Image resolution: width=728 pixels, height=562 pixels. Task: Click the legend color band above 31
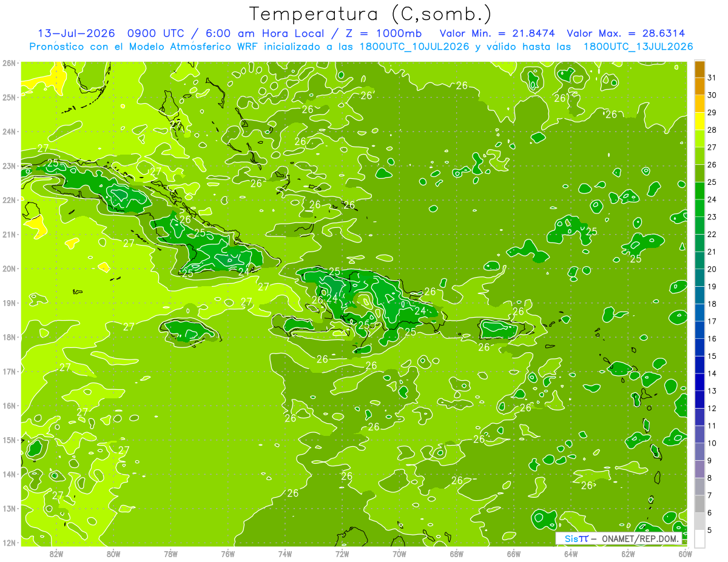699,69
